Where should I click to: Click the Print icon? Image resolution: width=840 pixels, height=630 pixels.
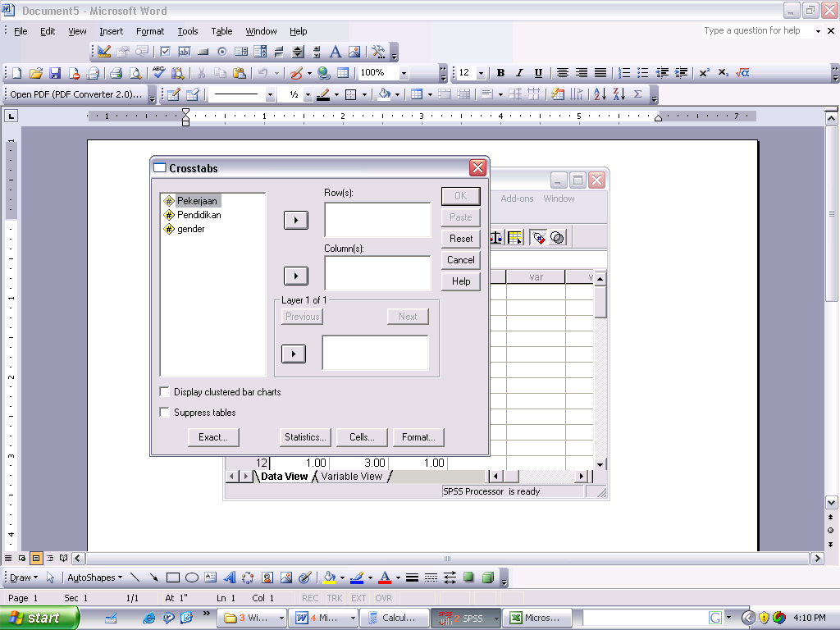pyautogui.click(x=116, y=73)
